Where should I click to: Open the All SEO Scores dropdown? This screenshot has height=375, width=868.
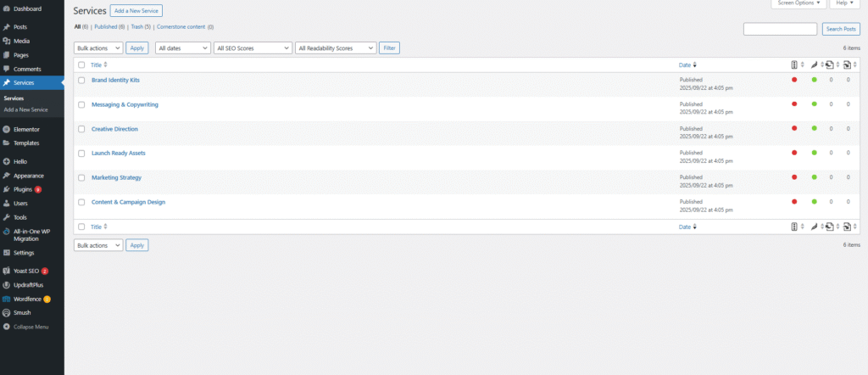[x=253, y=48]
